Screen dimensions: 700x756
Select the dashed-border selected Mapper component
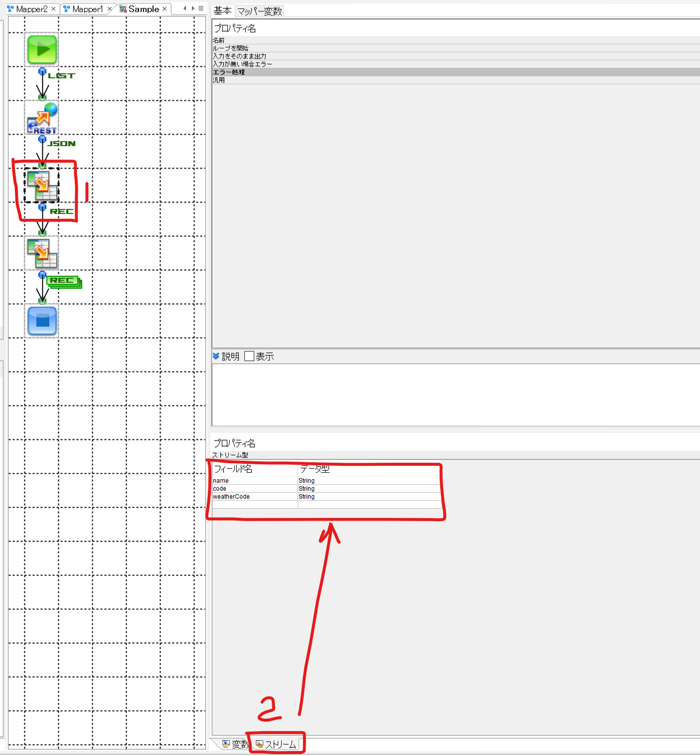point(42,185)
